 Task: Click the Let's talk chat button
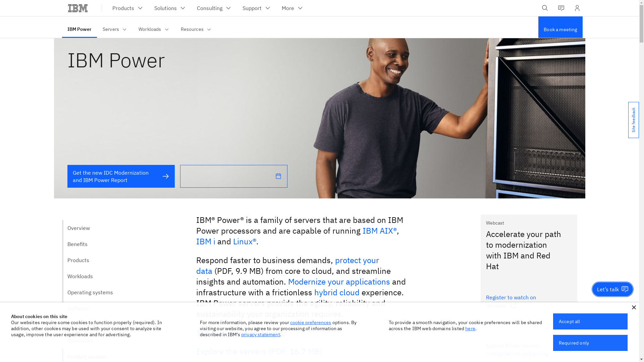(x=612, y=289)
